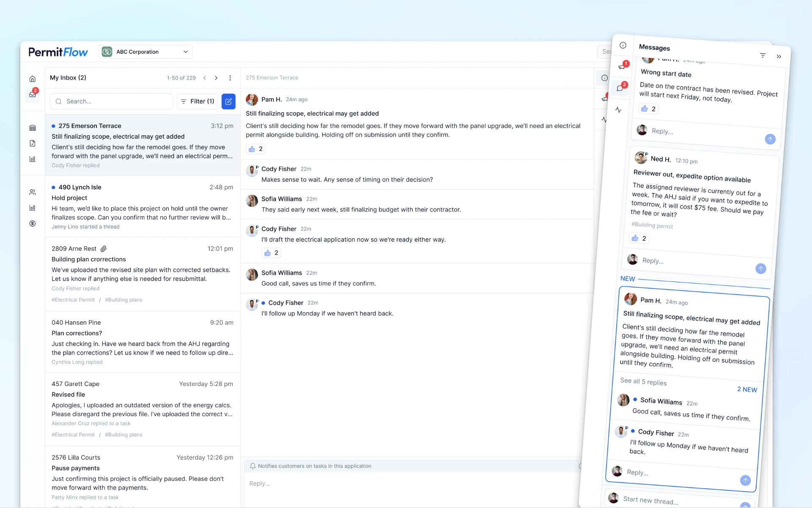Click the 2 NEW replies link
Viewport: 812px width, 508px height.
[747, 389]
